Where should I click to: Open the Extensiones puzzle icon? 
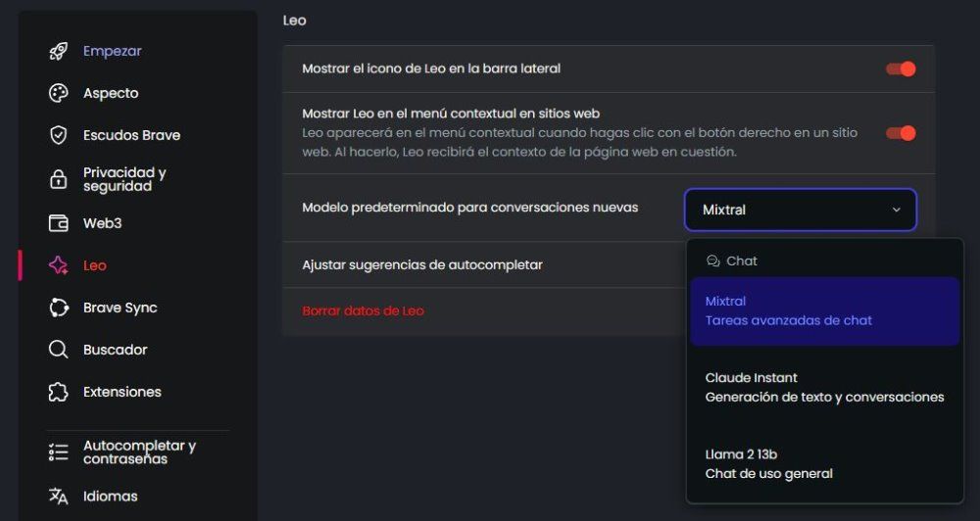coord(59,392)
